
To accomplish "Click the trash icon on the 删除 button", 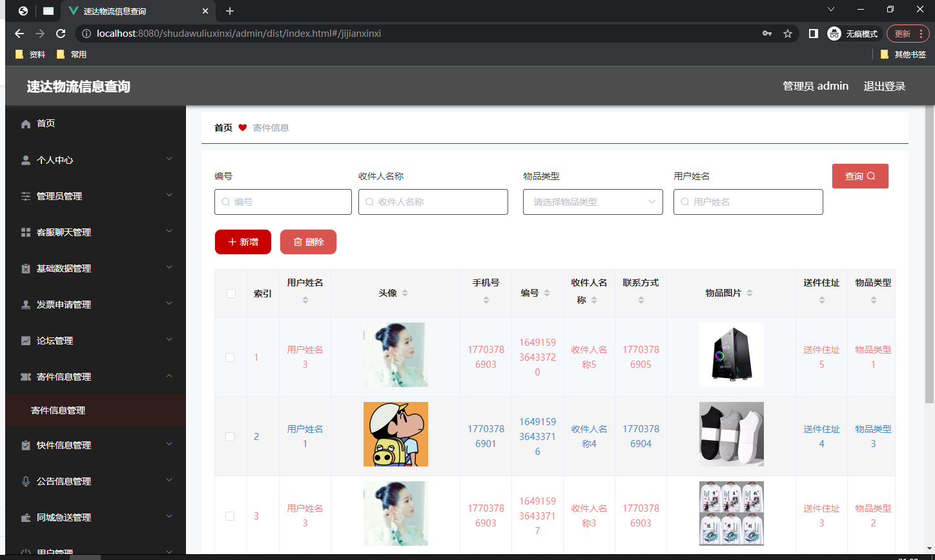I will tap(298, 241).
